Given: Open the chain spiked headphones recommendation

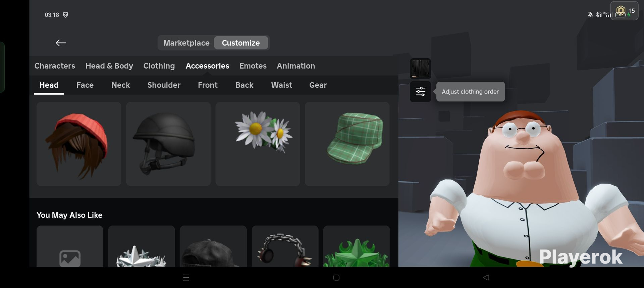Looking at the screenshot, I should pos(285,246).
